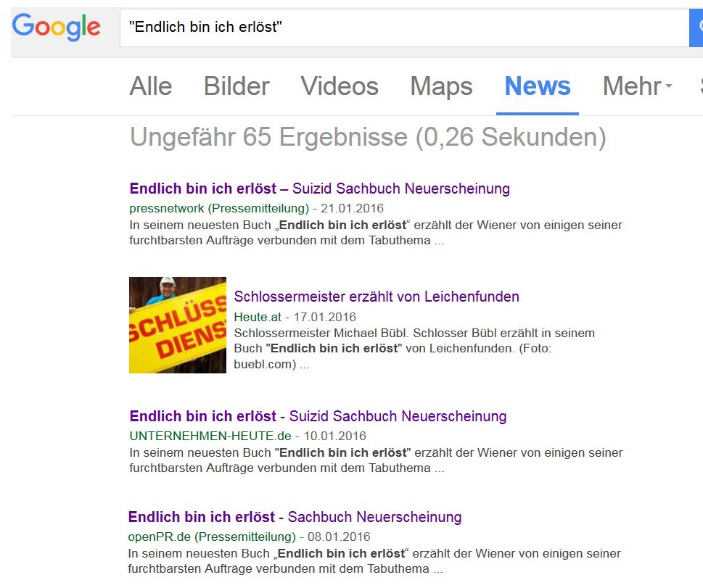Click the Google logo

56,27
